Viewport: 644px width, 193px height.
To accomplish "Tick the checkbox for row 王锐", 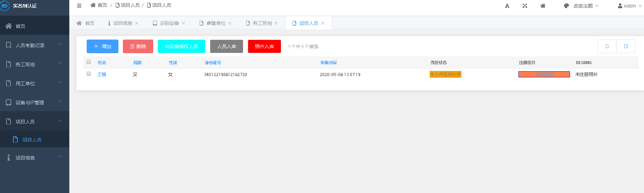I will click(x=89, y=74).
